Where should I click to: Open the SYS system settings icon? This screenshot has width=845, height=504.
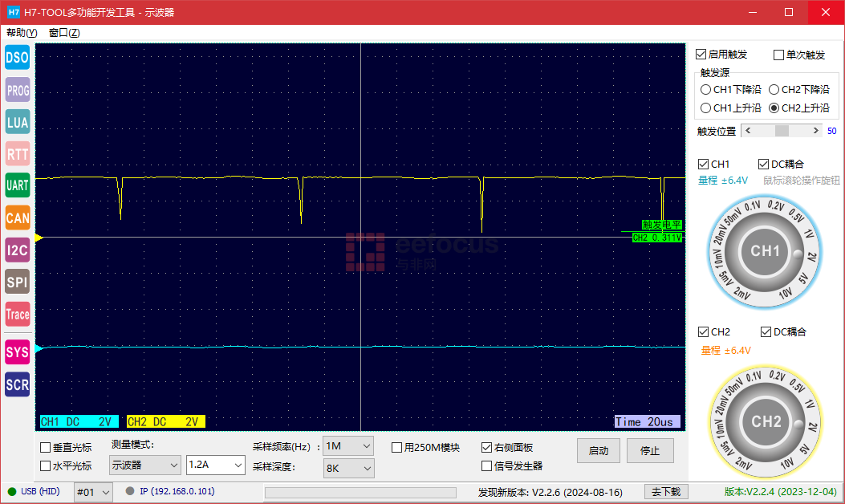pyautogui.click(x=17, y=352)
